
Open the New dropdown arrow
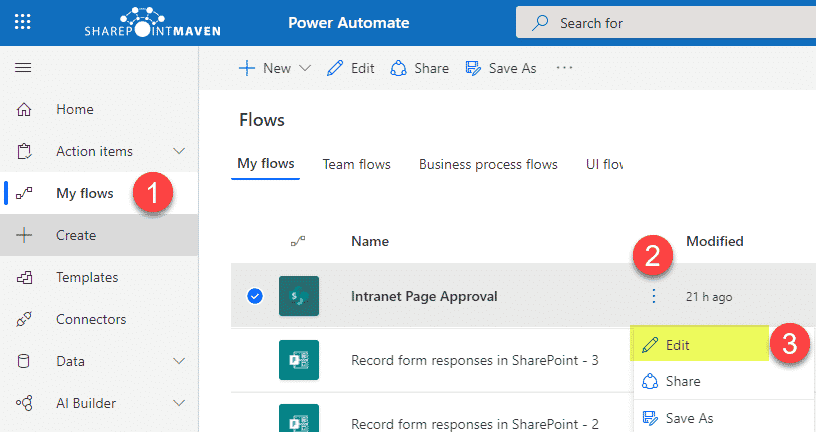[305, 68]
